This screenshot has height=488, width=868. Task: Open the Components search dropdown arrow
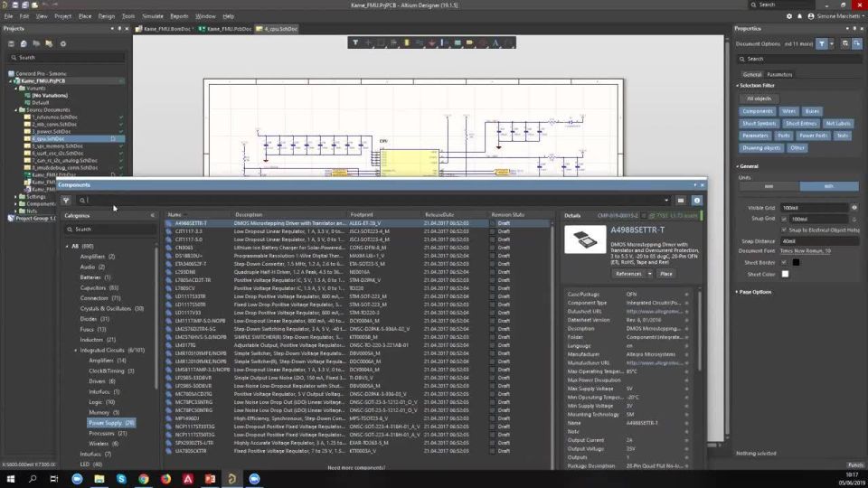pyautogui.click(x=666, y=201)
